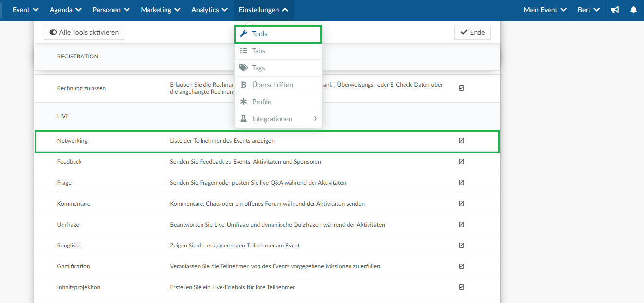Screen dimensions: 644x303
Task: Open the Mein Event dropdown
Action: (545, 10)
